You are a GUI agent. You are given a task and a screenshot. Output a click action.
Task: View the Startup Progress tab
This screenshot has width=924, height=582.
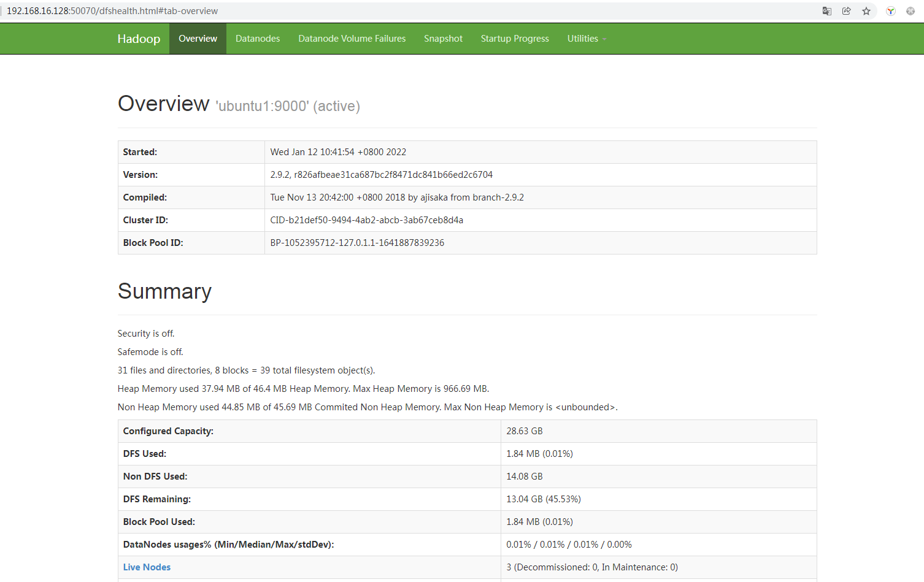pos(515,39)
